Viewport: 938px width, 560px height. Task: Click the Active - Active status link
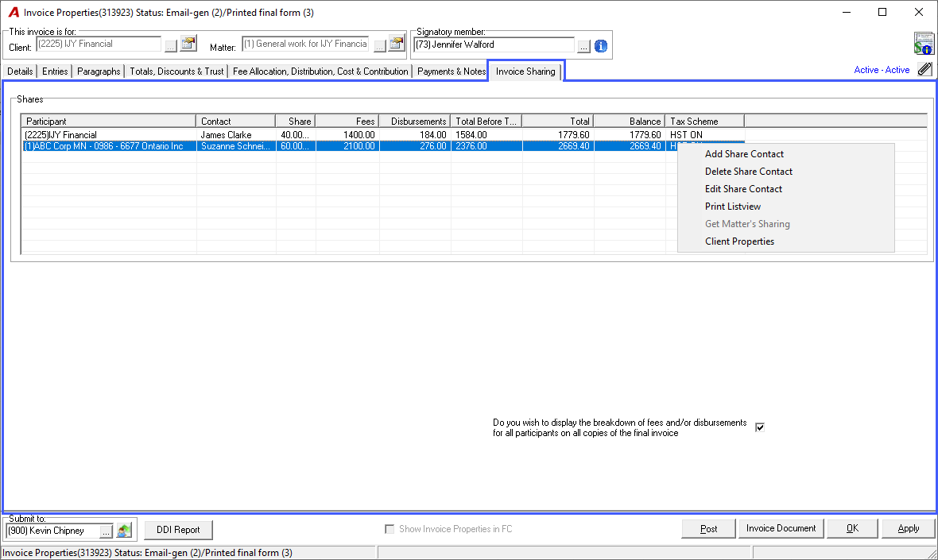[882, 70]
